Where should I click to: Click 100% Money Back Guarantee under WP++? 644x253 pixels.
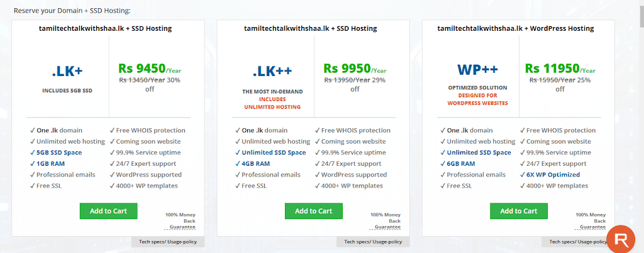pyautogui.click(x=591, y=220)
